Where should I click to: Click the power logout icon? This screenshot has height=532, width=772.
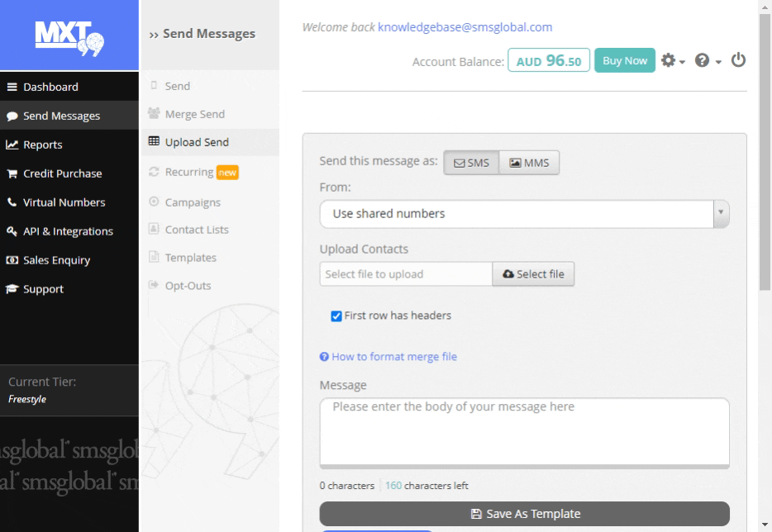(x=738, y=60)
